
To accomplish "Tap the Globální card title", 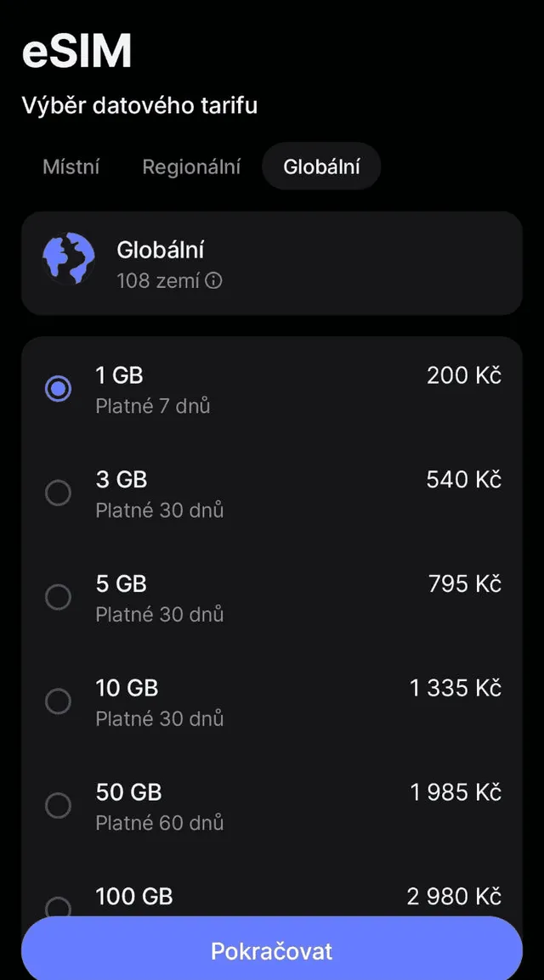I will (161, 250).
